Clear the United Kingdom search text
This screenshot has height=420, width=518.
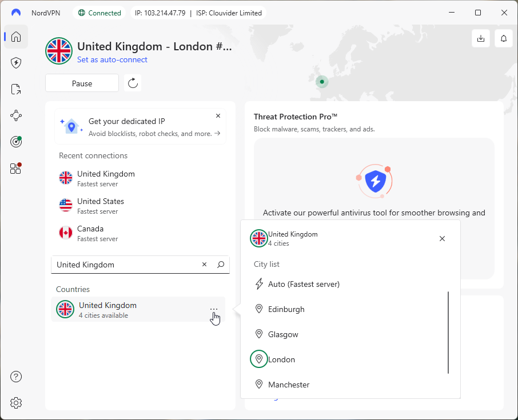[205, 265]
